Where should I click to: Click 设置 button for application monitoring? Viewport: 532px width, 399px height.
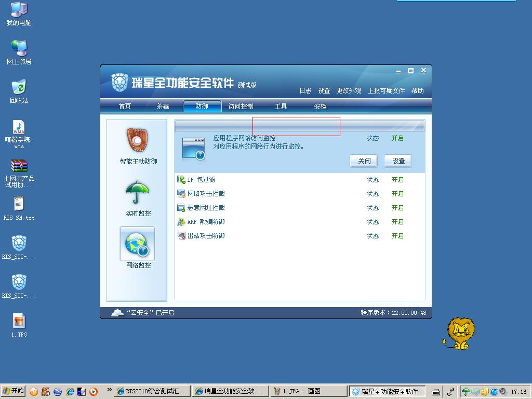coord(398,161)
